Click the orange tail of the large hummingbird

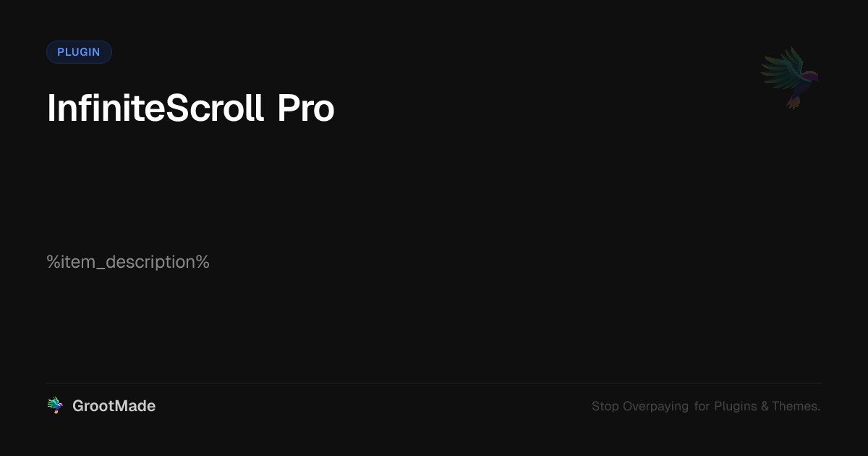[794, 101]
